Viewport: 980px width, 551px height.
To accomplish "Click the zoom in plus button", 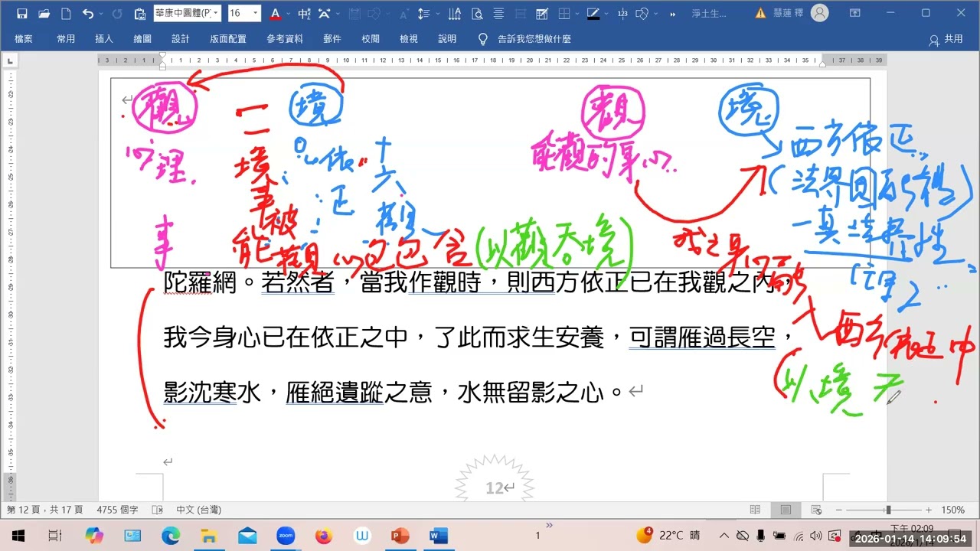I will click(x=929, y=510).
